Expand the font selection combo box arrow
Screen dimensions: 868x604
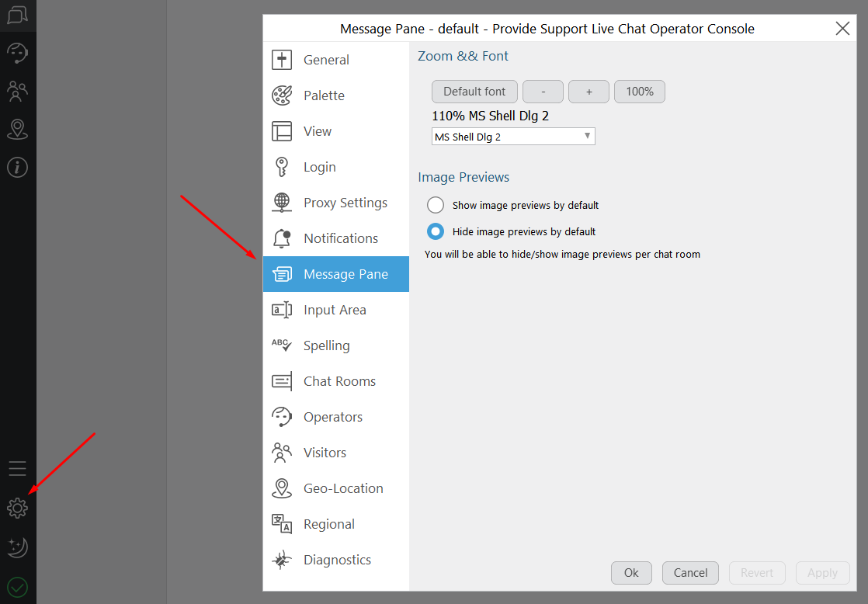click(588, 136)
